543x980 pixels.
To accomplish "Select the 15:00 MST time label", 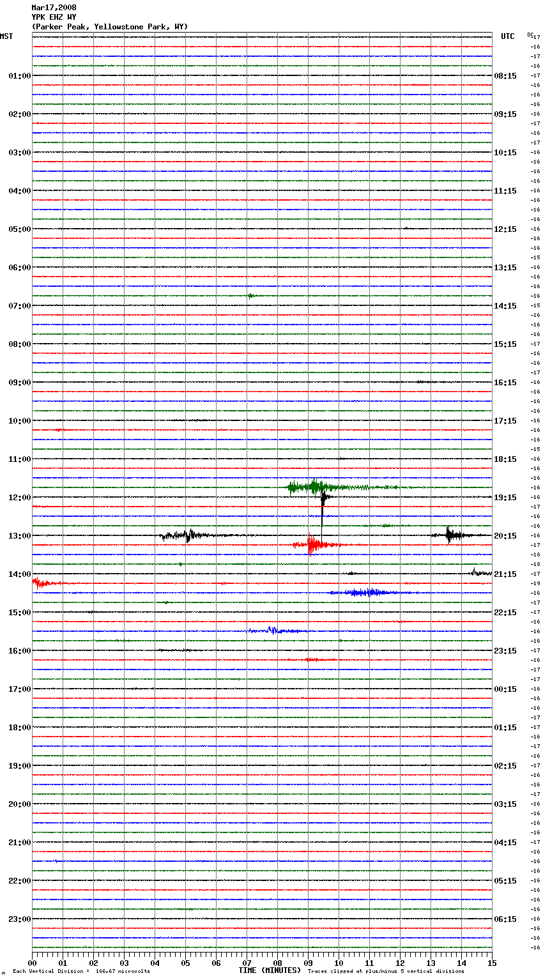I will (20, 613).
